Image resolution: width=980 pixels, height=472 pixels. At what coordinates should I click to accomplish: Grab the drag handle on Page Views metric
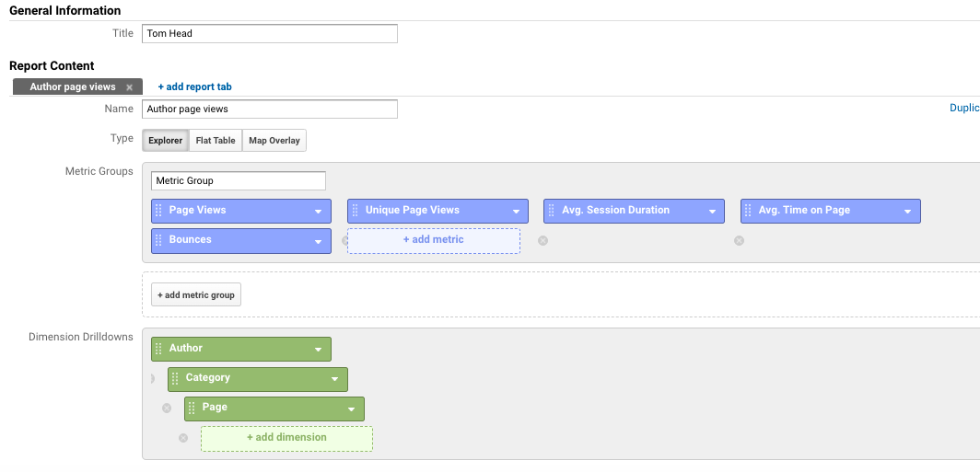(x=158, y=211)
